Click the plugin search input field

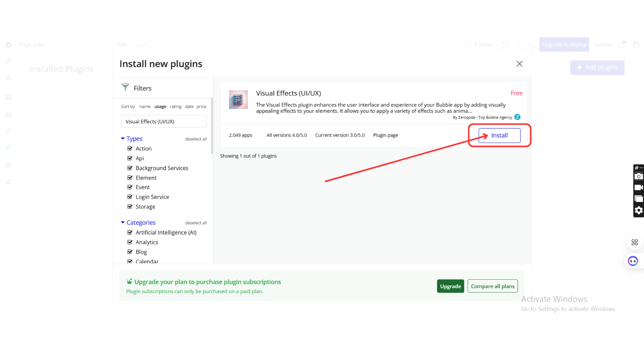pyautogui.click(x=164, y=121)
